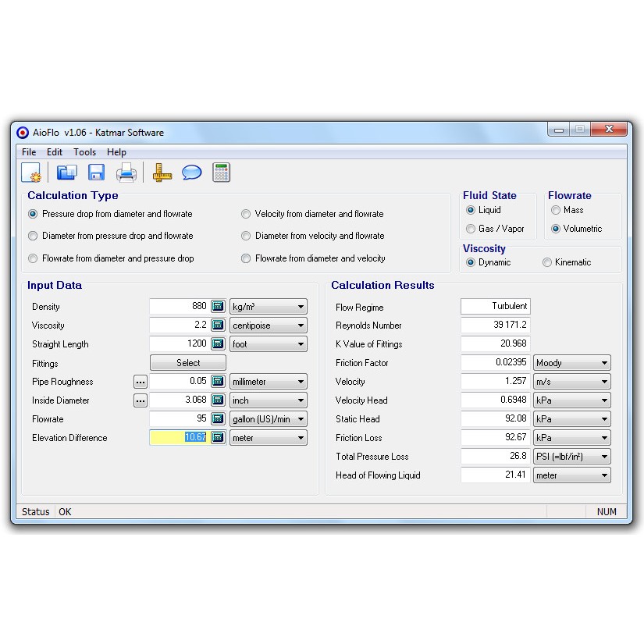Image resolution: width=644 pixels, height=644 pixels.
Task: Click the Flow Regime result Turbulent
Action: tap(496, 307)
